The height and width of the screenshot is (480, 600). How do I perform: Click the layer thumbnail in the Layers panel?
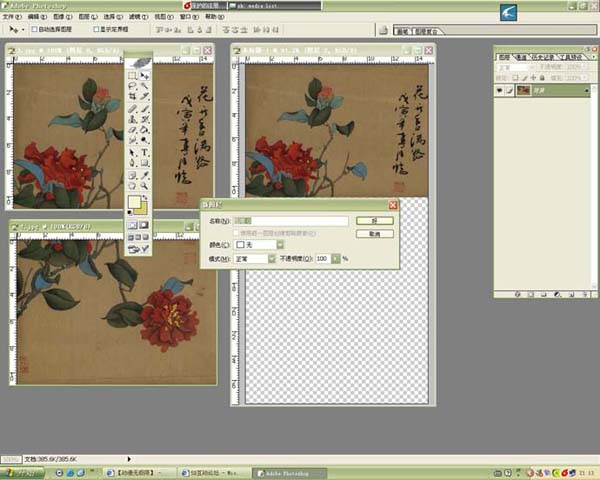(x=523, y=90)
